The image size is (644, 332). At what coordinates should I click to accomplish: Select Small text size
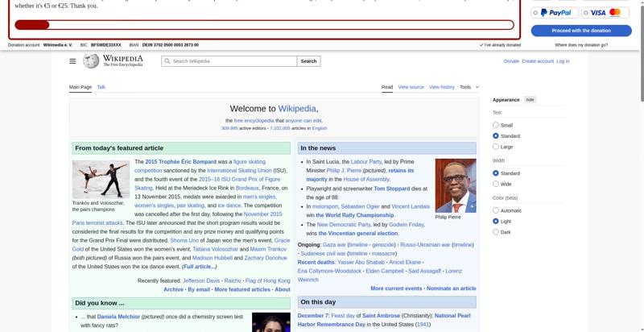496,125
